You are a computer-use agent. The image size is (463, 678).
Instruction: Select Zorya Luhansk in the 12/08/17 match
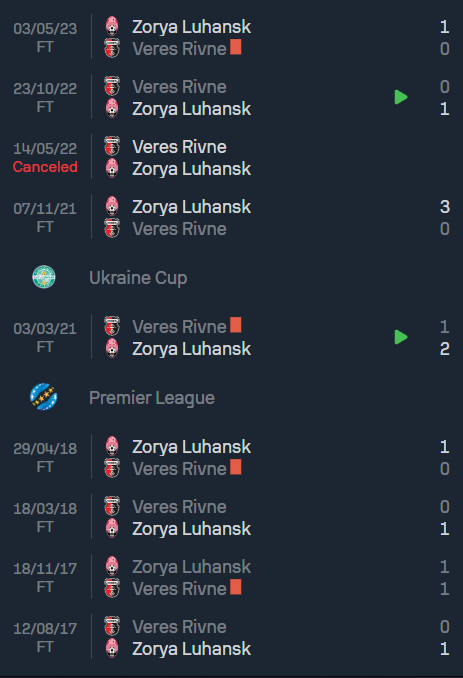click(x=192, y=649)
